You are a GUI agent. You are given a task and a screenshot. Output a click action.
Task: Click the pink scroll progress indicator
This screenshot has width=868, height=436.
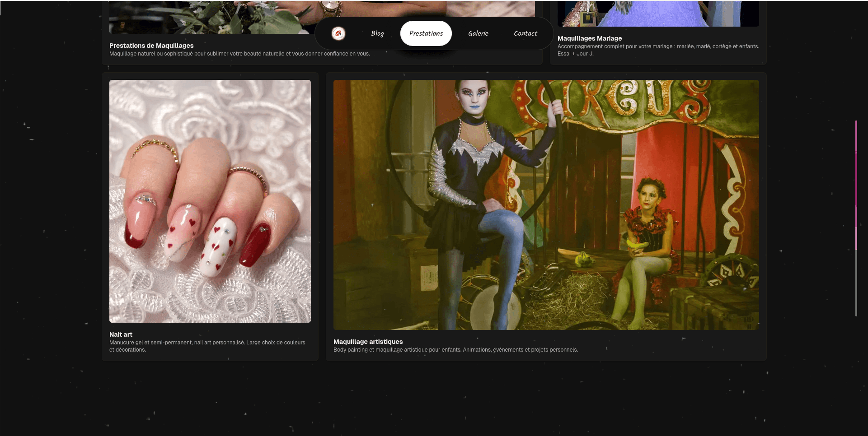tap(856, 181)
